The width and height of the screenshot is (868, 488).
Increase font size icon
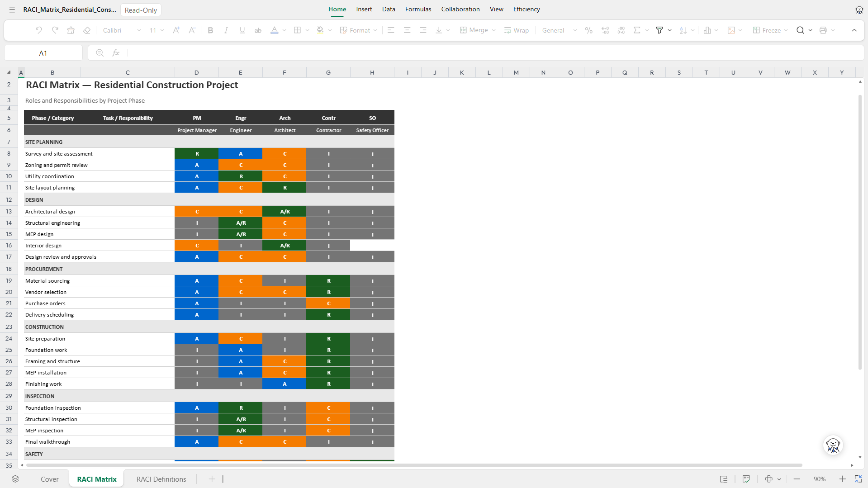176,30
